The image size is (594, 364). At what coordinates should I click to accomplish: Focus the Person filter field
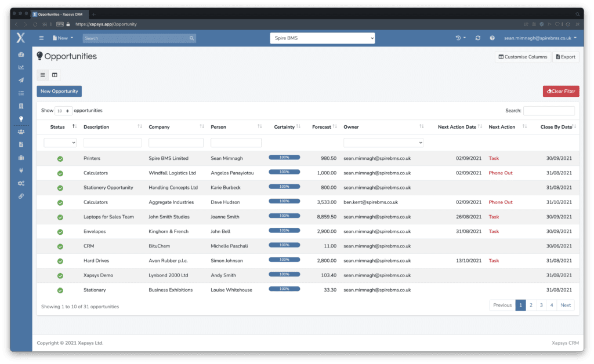click(x=236, y=143)
